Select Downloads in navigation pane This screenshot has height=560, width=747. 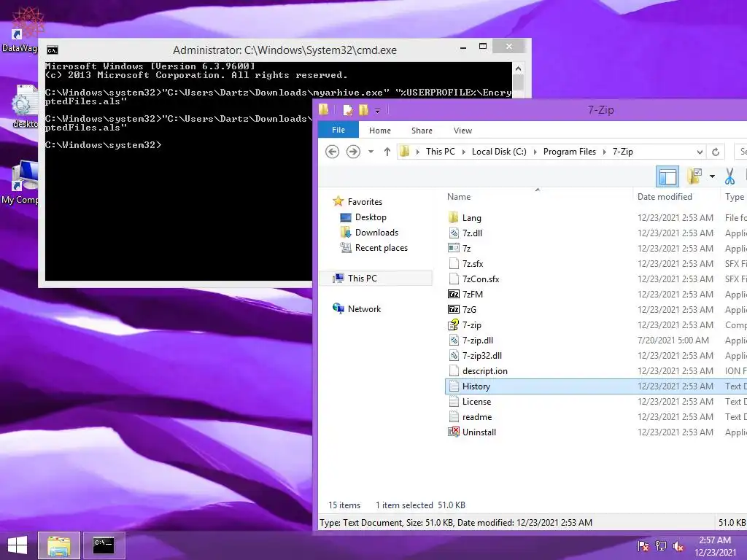(x=376, y=233)
